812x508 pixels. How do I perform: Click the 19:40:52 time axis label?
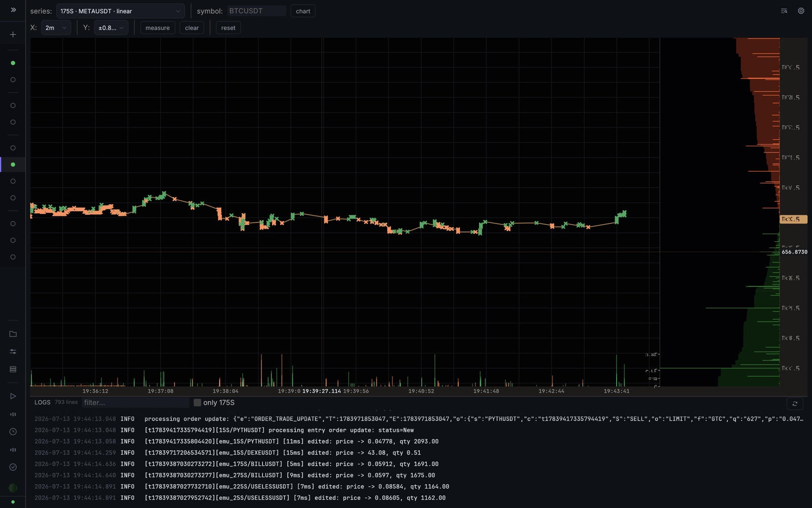click(421, 391)
